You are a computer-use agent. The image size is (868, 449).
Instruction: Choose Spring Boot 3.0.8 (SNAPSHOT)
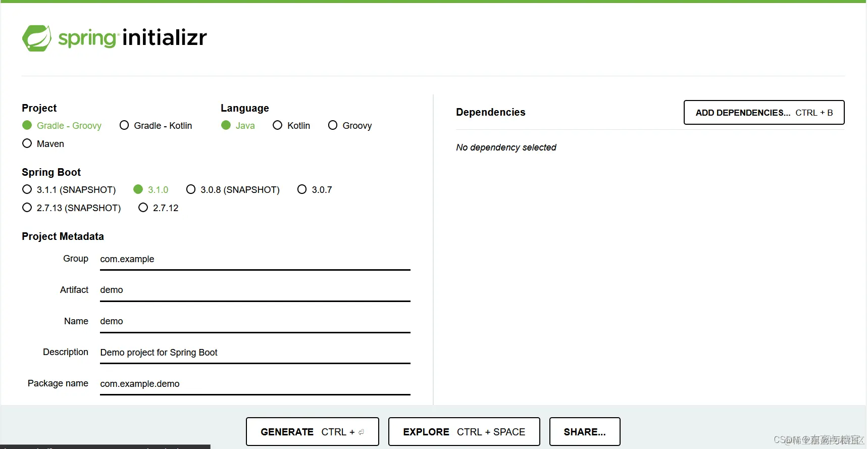233,189
